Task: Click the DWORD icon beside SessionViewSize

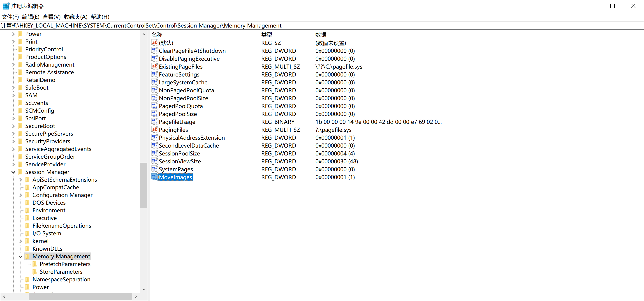Action: (x=155, y=161)
